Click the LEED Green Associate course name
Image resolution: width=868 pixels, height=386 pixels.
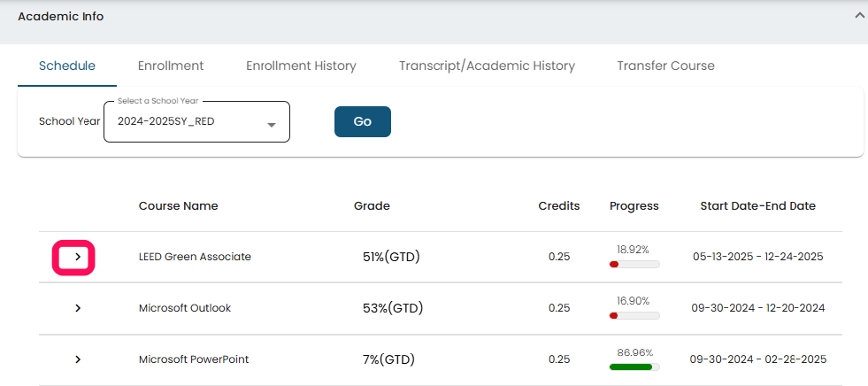[x=195, y=257]
